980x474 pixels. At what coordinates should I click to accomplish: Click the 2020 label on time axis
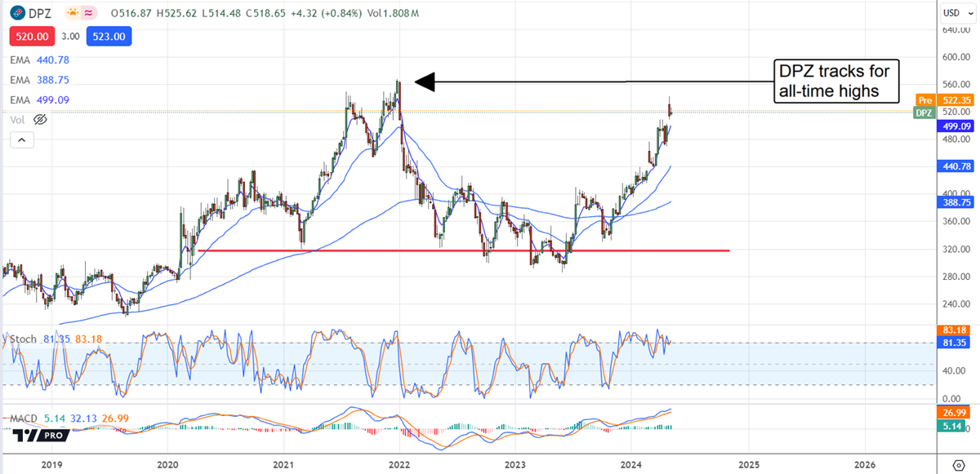(167, 463)
